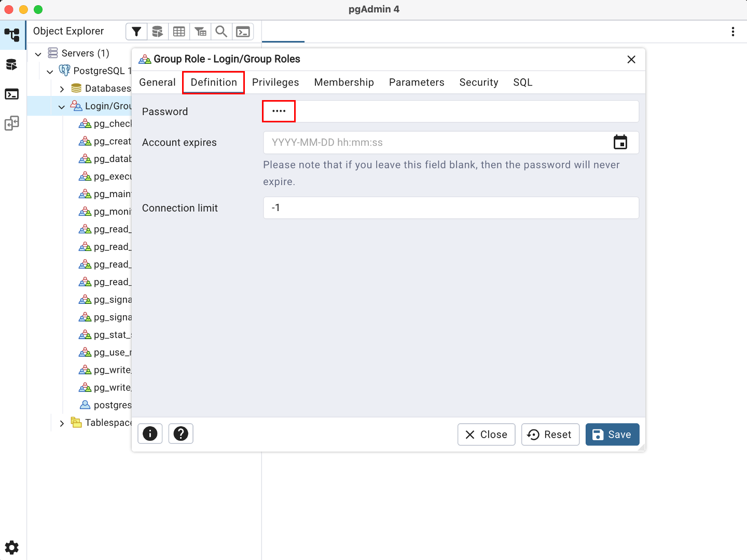Click the View Data table toolbar icon
This screenshot has height=560, width=747.
click(x=179, y=32)
